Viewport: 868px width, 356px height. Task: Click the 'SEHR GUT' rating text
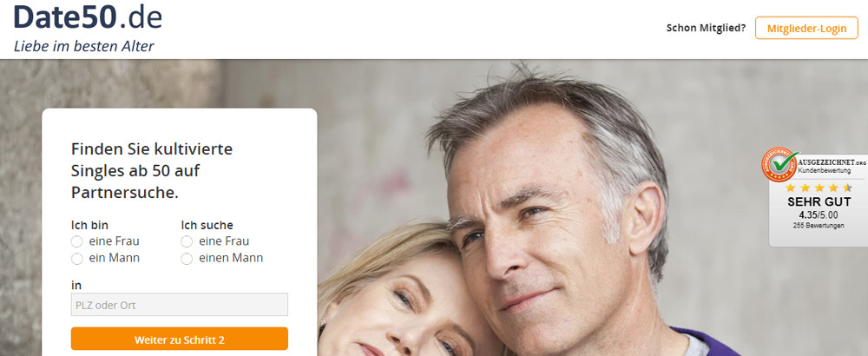point(819,202)
